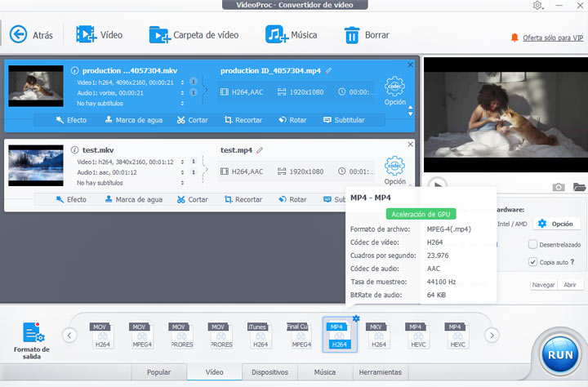
Task: Change Audio1 vorbis track selector
Action: (x=183, y=92)
